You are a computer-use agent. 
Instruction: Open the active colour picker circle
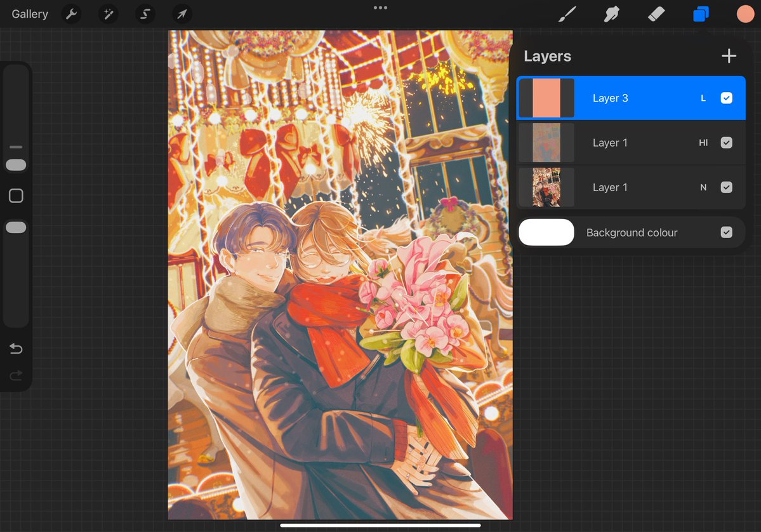click(x=746, y=14)
